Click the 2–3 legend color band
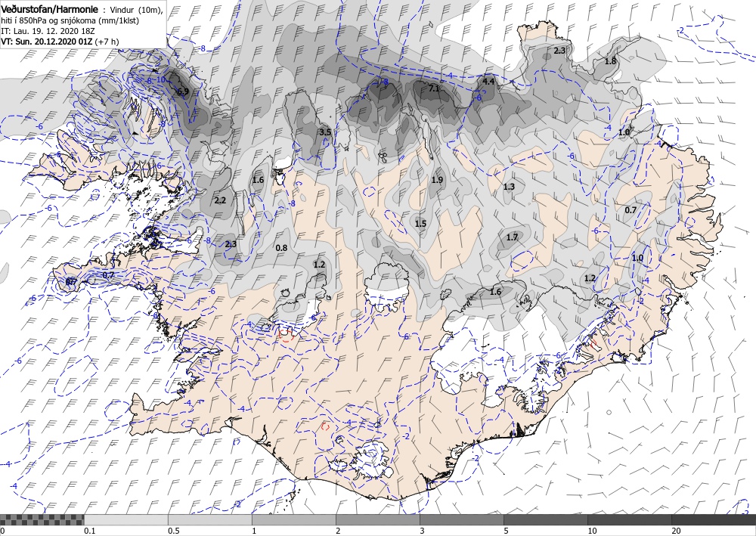The image size is (756, 536). pyautogui.click(x=377, y=519)
